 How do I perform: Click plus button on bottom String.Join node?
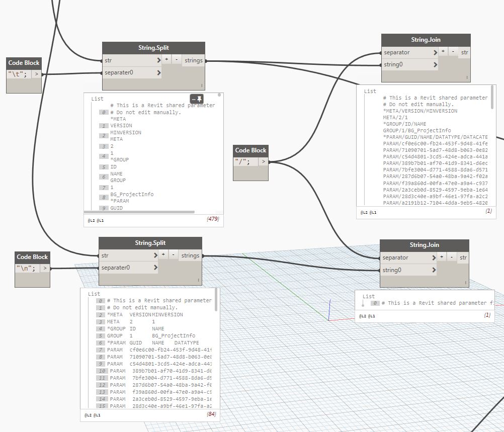coord(441,257)
